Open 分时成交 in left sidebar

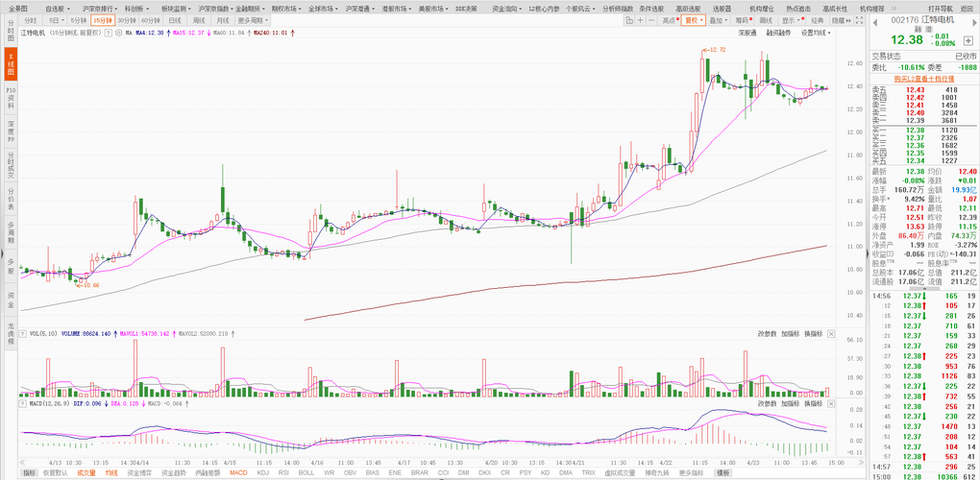(x=12, y=165)
